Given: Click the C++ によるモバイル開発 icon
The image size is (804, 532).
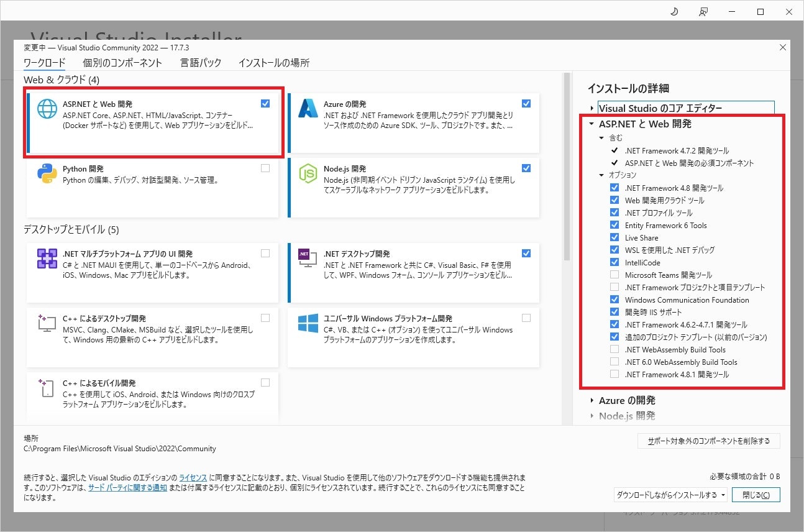Looking at the screenshot, I should pos(47,388).
